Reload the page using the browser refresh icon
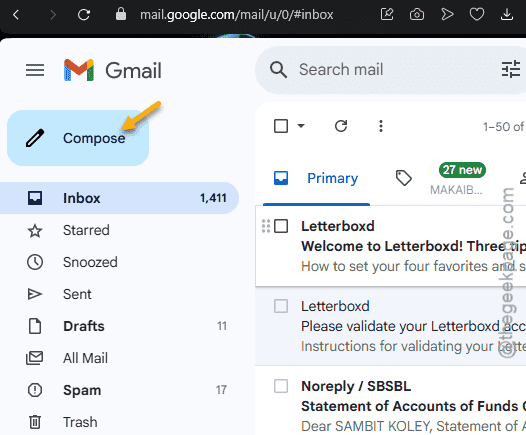This screenshot has width=526, height=435. coord(84,14)
